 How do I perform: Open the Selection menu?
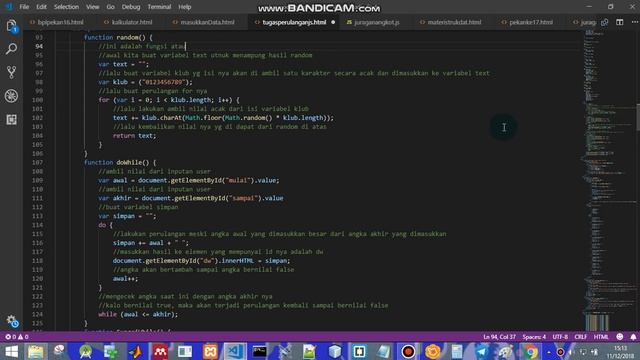point(66,7)
